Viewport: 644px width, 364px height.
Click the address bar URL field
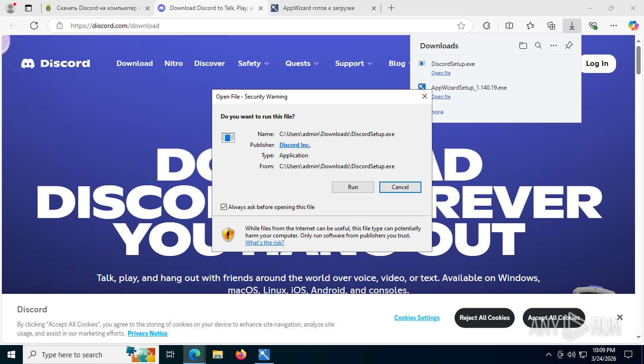point(260,26)
